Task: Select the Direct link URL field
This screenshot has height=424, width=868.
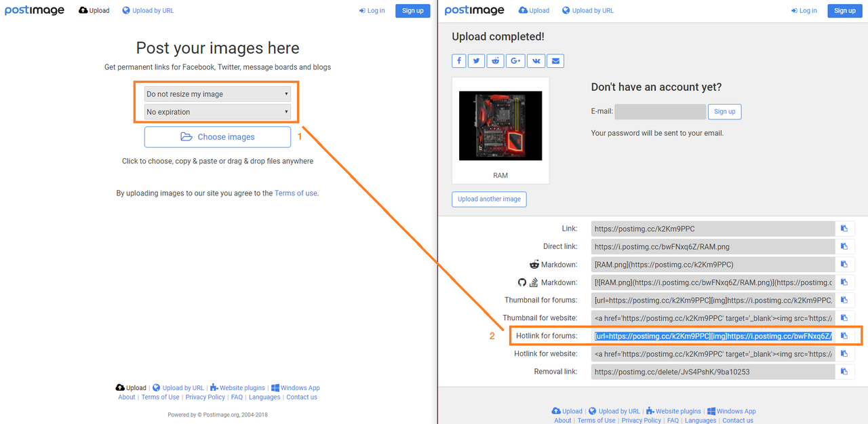Action: click(x=713, y=246)
